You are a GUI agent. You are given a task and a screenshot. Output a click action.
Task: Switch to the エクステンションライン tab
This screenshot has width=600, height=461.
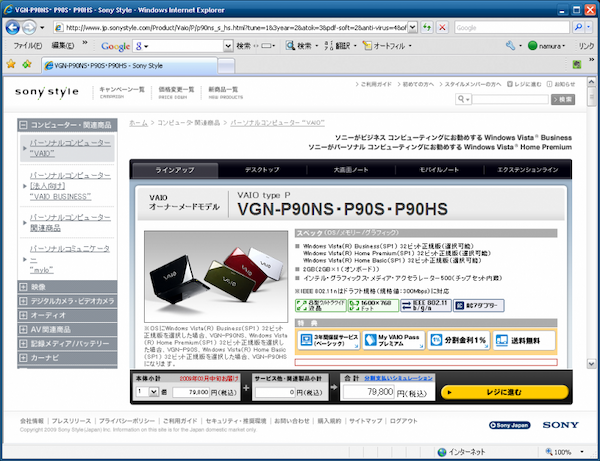527,169
